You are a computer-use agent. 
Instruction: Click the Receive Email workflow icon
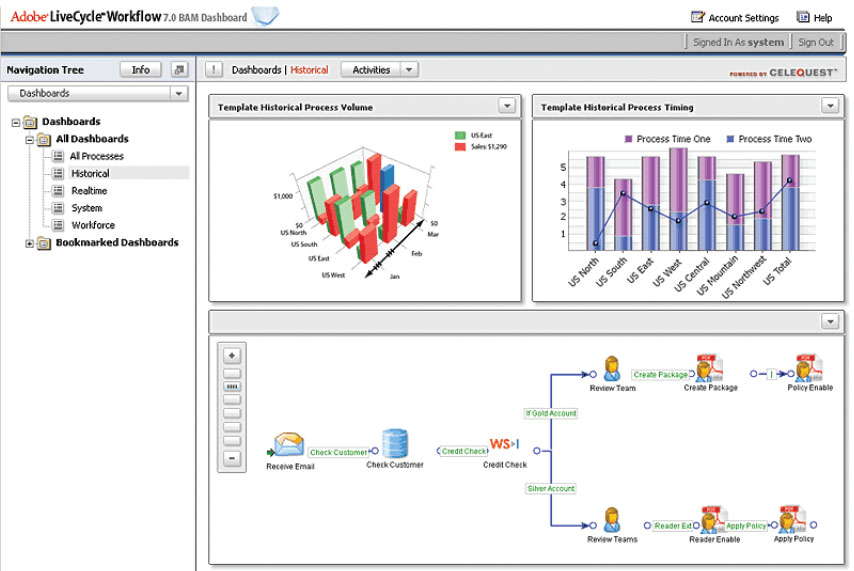289,445
